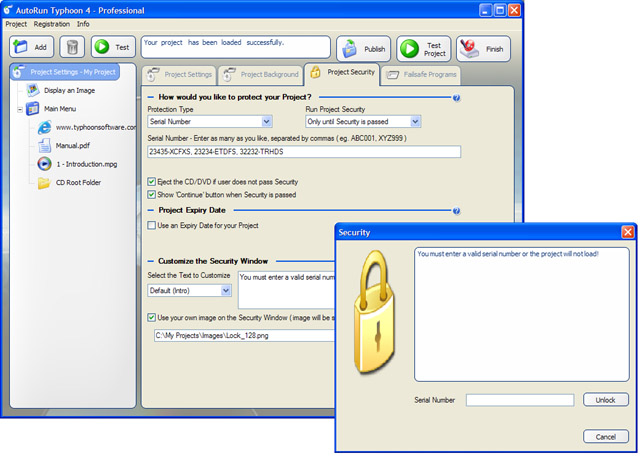Click the Main Menu window icon

click(33, 109)
